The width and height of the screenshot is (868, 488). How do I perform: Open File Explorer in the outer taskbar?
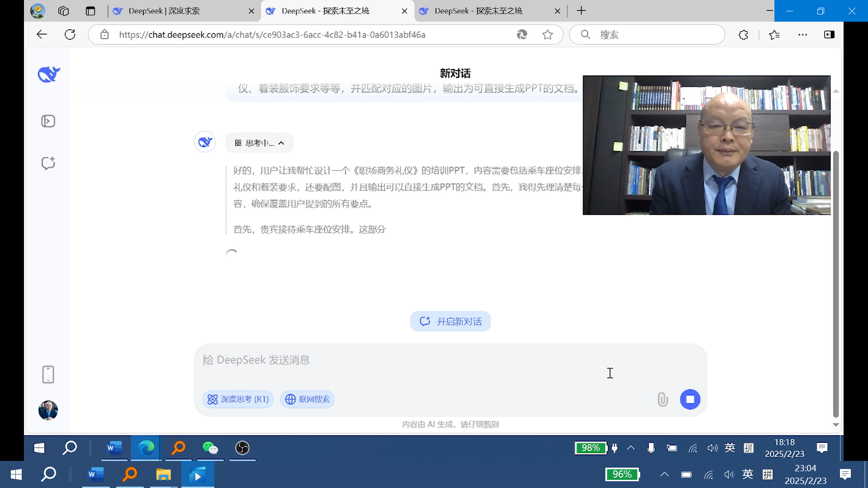[x=163, y=475]
